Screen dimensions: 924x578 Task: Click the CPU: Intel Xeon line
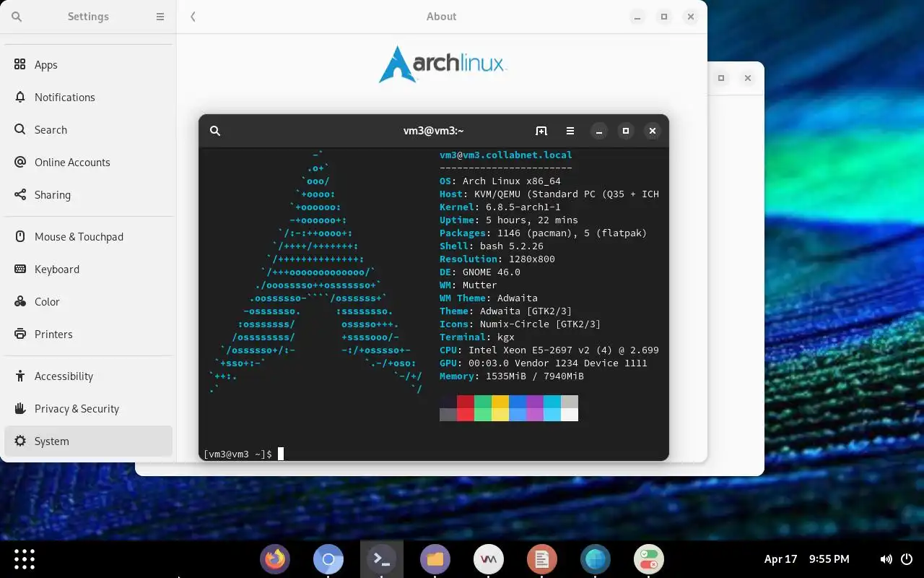coord(549,350)
